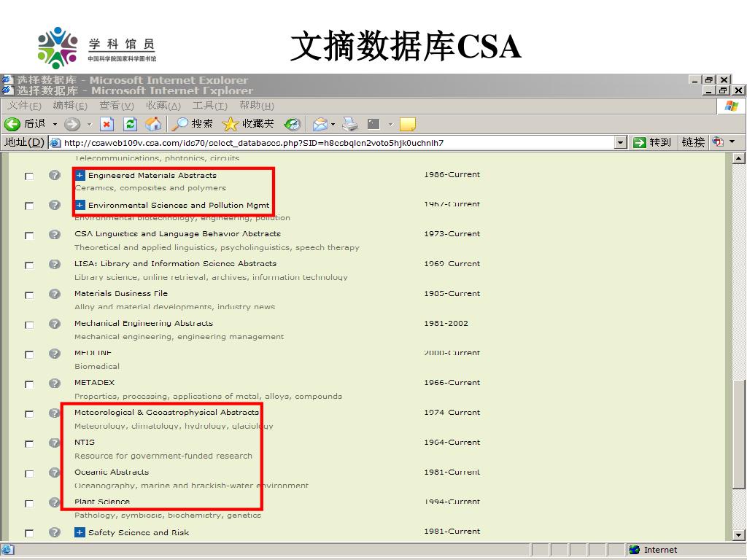Click the vertical scrollbar thumb
The height and width of the screenshot is (560, 747).
[738, 435]
